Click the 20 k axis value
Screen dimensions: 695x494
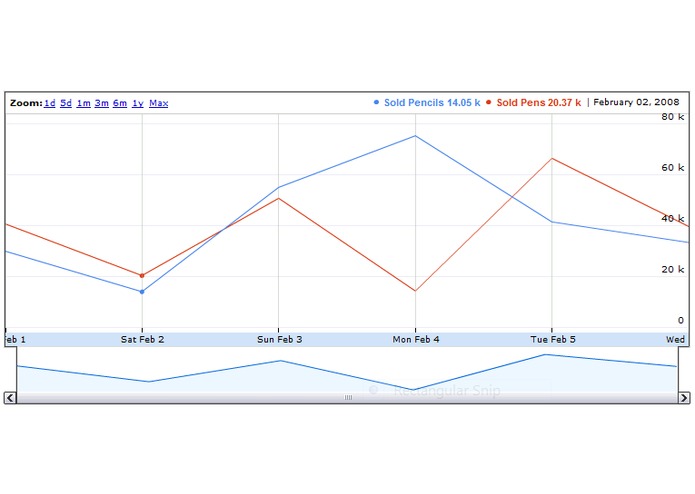pyautogui.click(x=673, y=270)
